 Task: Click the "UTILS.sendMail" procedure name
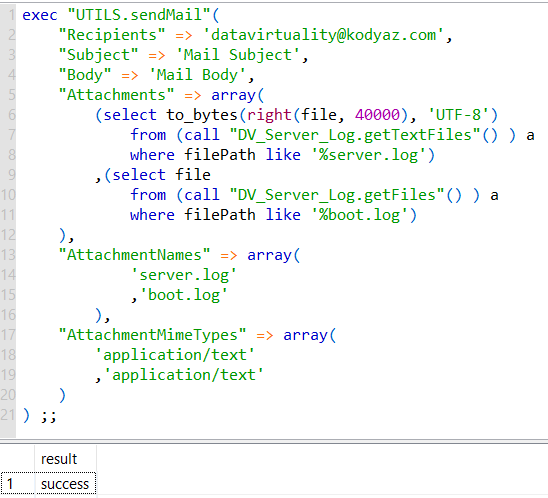(139, 15)
